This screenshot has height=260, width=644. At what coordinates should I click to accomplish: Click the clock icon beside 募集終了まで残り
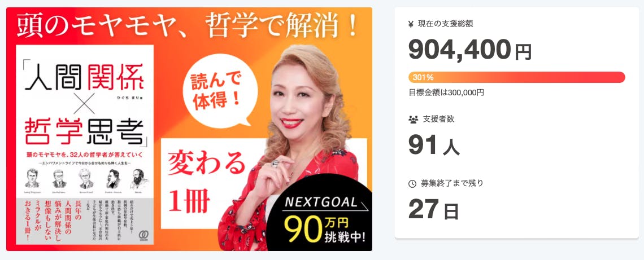pos(412,184)
